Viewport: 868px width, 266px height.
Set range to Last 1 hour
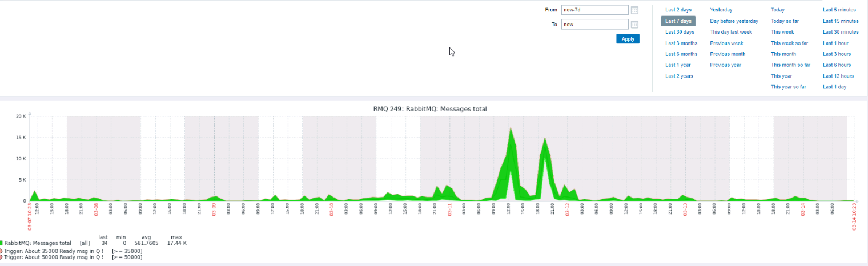pos(835,43)
